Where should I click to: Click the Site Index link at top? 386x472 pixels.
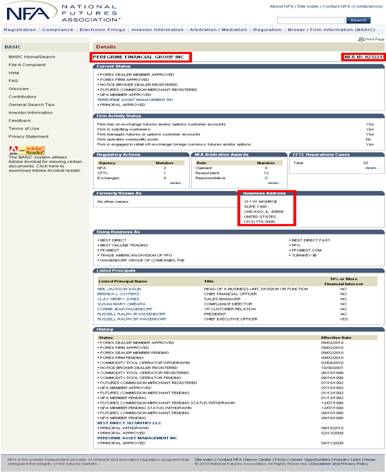pos(308,6)
